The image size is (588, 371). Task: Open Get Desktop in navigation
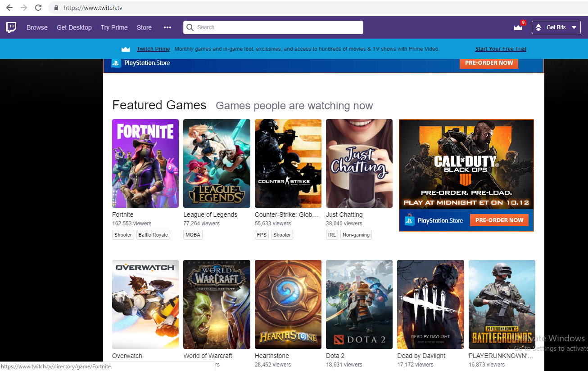74,27
